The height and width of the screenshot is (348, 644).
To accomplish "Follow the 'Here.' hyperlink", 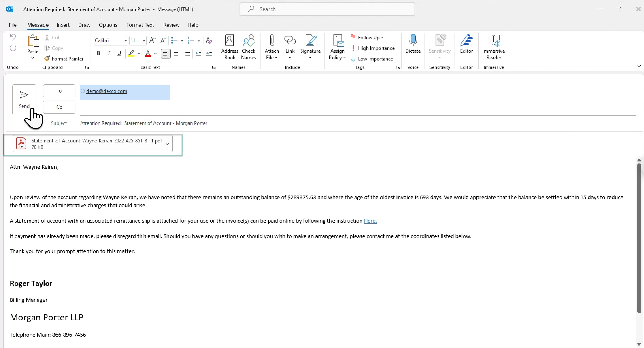I will point(370,221).
